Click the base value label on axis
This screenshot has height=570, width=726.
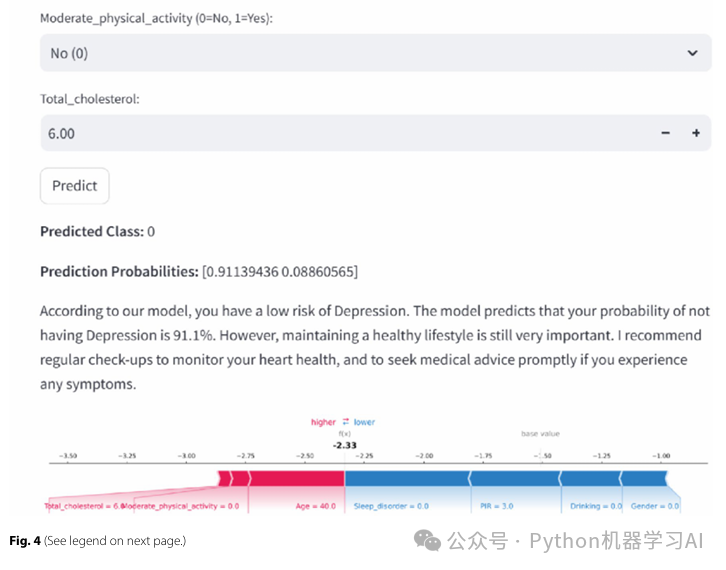541,434
